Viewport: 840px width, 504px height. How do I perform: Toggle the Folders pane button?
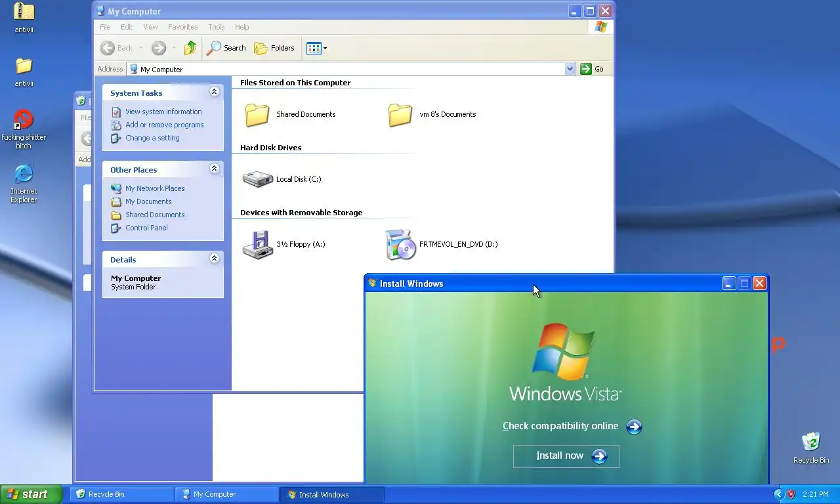click(274, 48)
